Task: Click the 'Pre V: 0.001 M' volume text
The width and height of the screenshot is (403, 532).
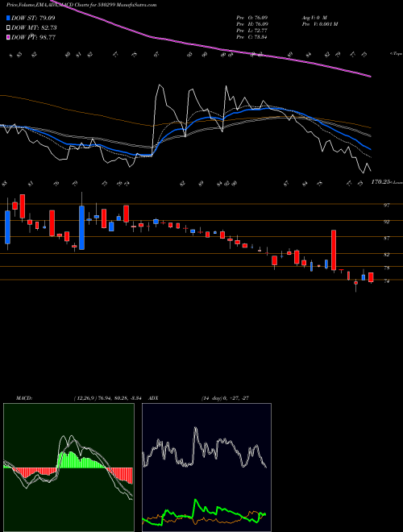Action: point(319,24)
